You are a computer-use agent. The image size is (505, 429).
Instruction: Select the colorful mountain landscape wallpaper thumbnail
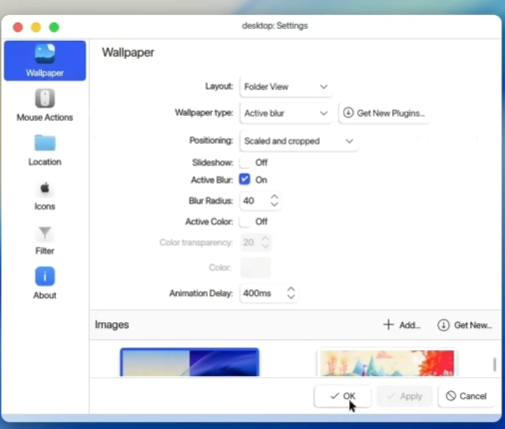[387, 363]
